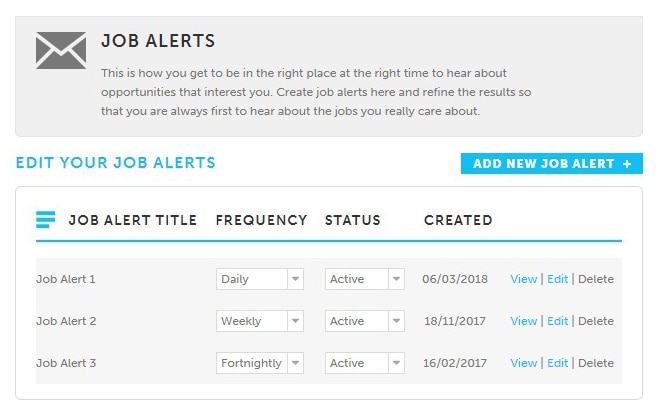Edit Job Alert 2

(x=557, y=322)
